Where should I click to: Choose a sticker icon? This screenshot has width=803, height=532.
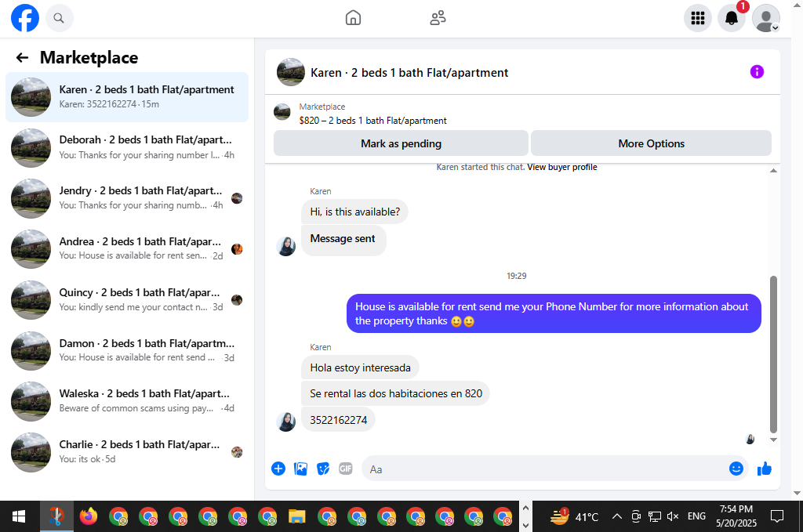tap(323, 469)
